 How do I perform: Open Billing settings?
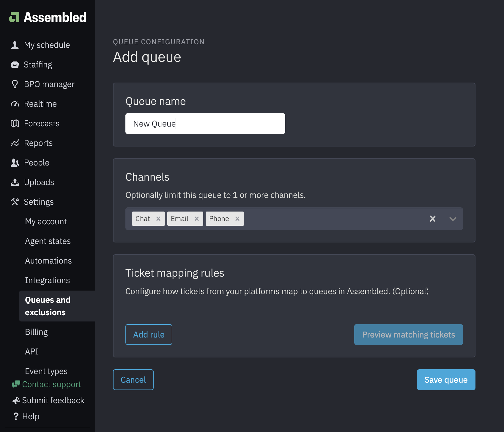37,332
